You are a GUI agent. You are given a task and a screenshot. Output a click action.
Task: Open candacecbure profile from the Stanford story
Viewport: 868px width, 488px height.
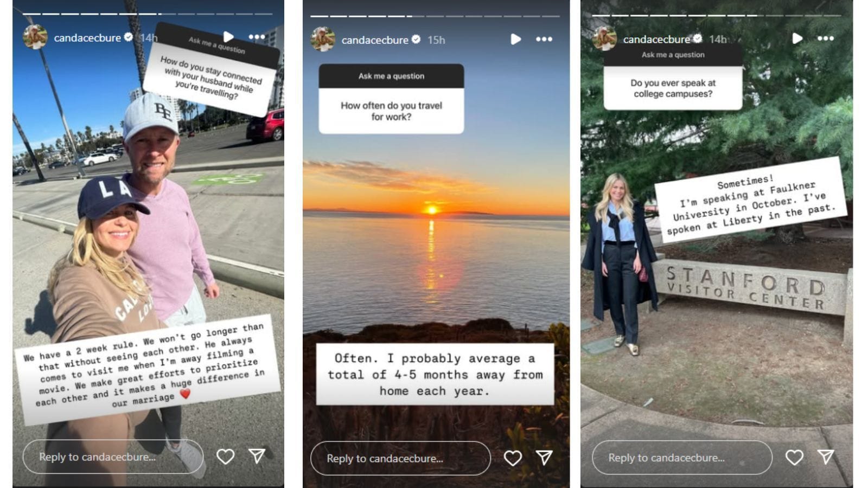(x=656, y=39)
